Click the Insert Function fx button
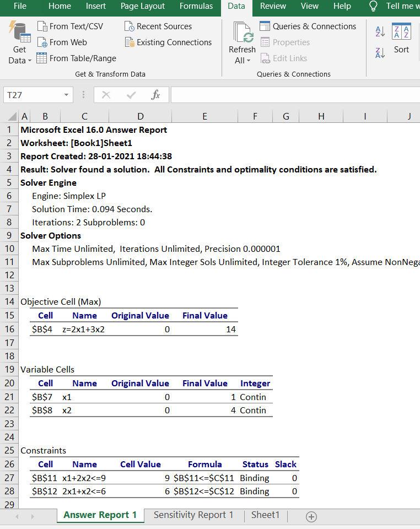Image resolution: width=420 pixels, height=529 pixels. pyautogui.click(x=156, y=95)
